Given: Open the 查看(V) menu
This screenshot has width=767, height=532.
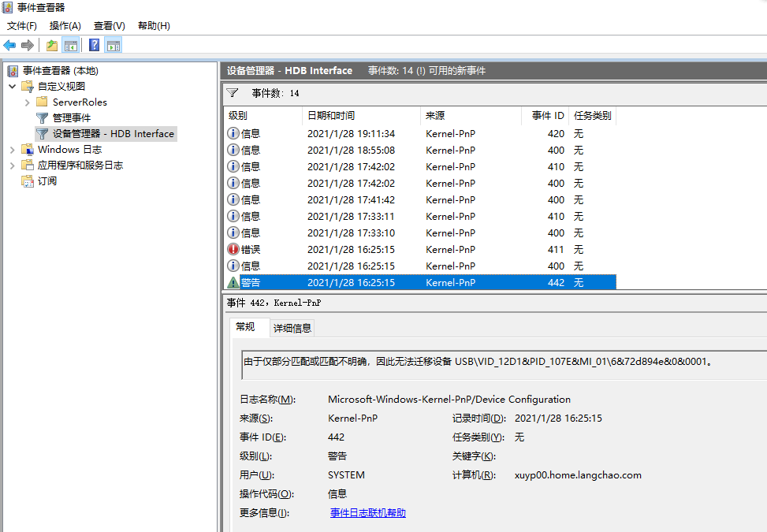Looking at the screenshot, I should tap(110, 26).
